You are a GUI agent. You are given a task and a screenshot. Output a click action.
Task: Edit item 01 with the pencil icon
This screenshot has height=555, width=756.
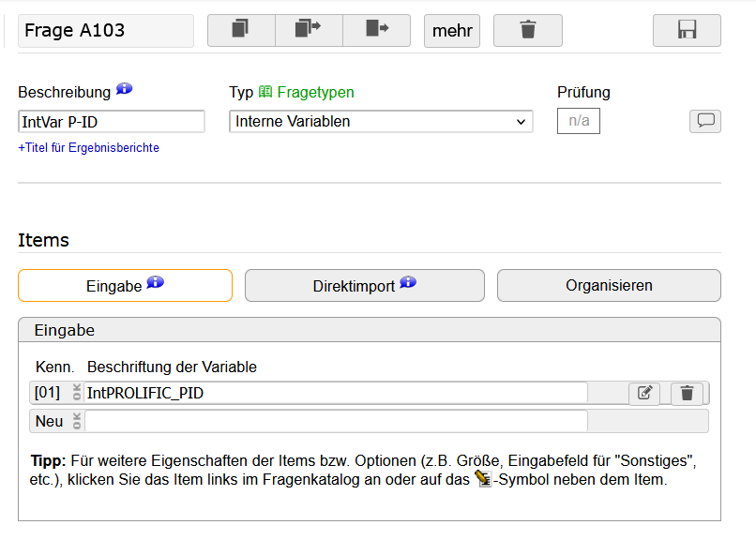pos(644,393)
